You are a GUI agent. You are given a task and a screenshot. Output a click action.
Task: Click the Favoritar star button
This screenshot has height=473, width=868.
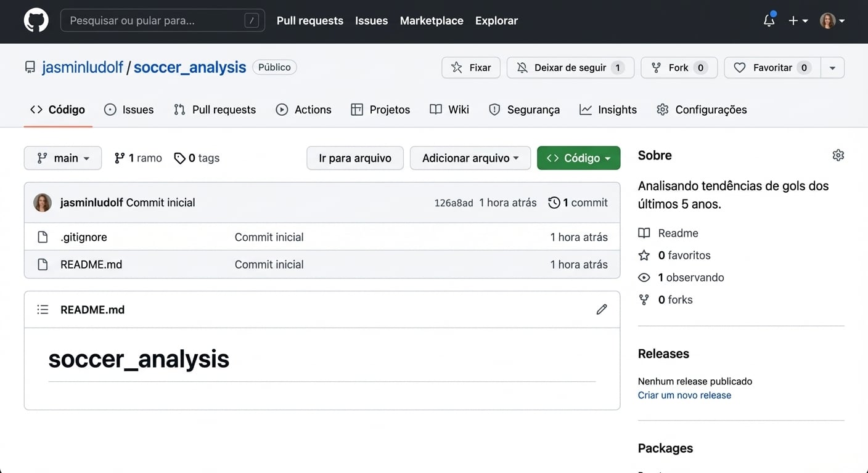(x=772, y=68)
